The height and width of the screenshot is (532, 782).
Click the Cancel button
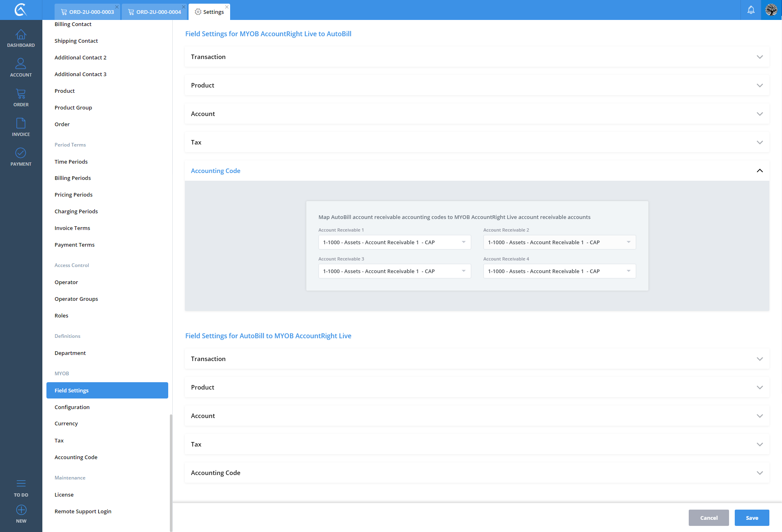[708, 518]
